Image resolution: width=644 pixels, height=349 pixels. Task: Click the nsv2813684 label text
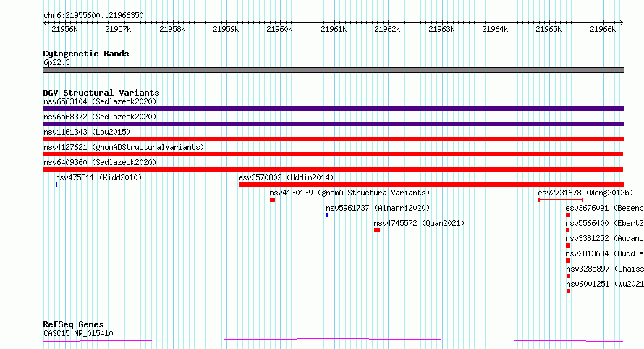coord(605,253)
